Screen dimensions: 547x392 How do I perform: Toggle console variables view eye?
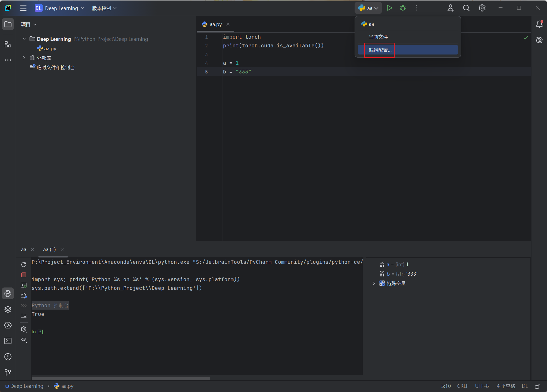coord(24,340)
